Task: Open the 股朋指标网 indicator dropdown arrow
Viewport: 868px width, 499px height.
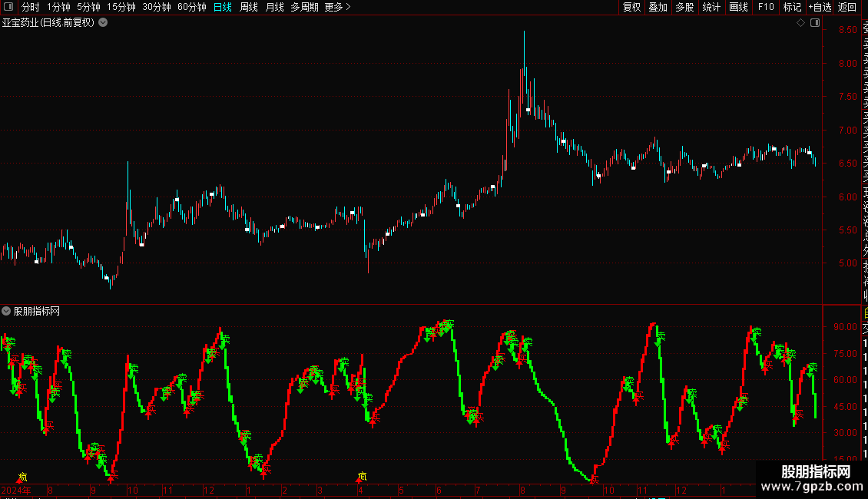Action: [6, 311]
